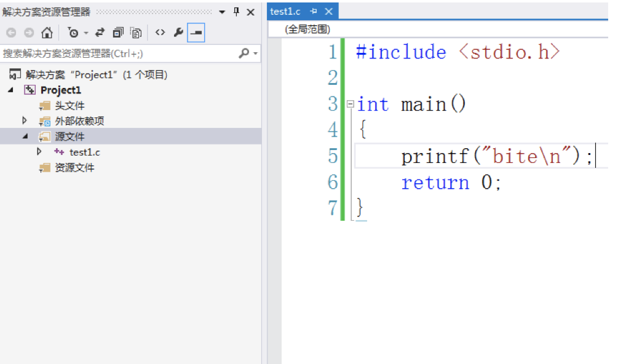Pin the test1.c tab
The height and width of the screenshot is (364, 634).
pos(314,12)
